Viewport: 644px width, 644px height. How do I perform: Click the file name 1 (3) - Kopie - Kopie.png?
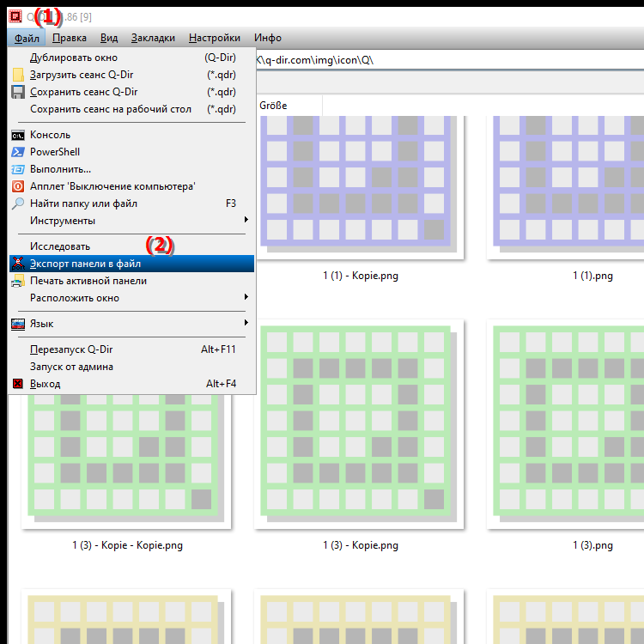(x=127, y=545)
